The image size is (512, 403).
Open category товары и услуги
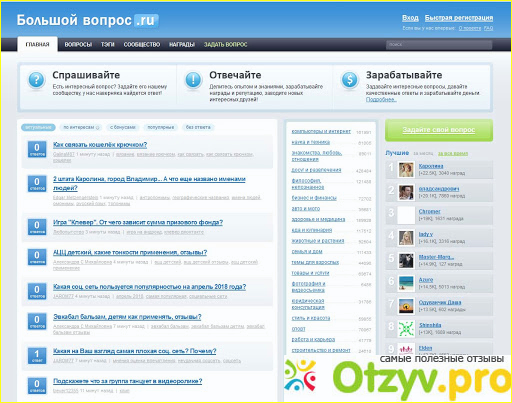[x=310, y=273]
